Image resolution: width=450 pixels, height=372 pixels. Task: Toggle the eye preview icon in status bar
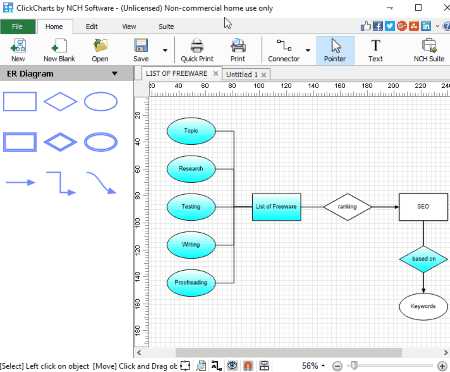pyautogui.click(x=232, y=366)
